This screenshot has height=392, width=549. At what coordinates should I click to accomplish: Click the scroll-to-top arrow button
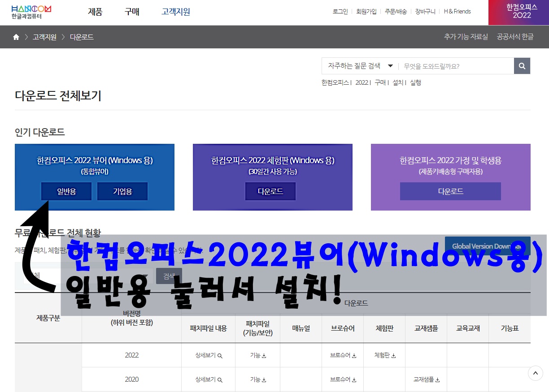click(x=535, y=373)
